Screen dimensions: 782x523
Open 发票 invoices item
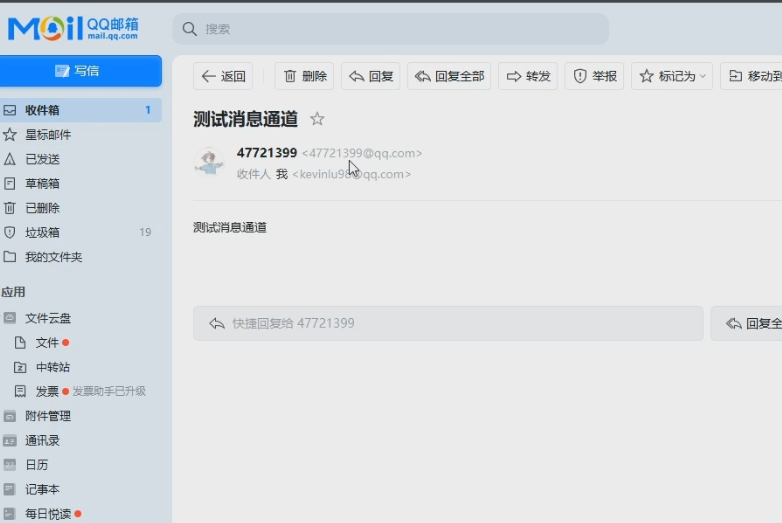pos(47,391)
